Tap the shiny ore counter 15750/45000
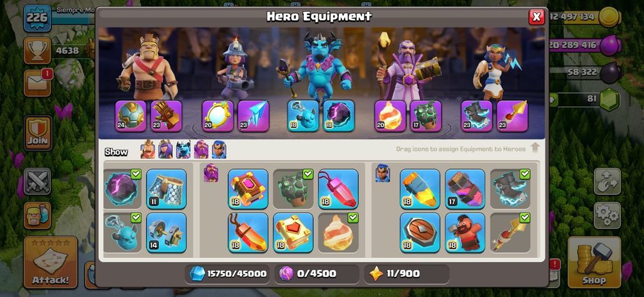Screen dimensions: 644x297 (227, 274)
